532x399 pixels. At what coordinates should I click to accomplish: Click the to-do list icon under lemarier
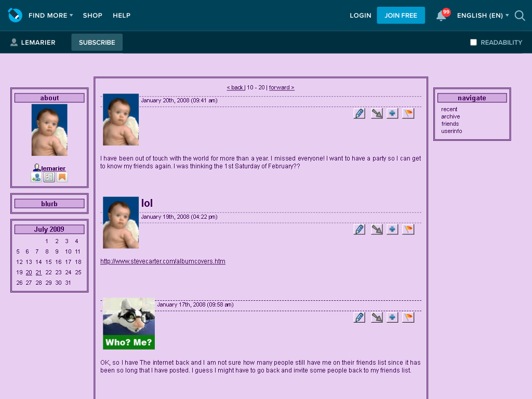[x=49, y=177]
